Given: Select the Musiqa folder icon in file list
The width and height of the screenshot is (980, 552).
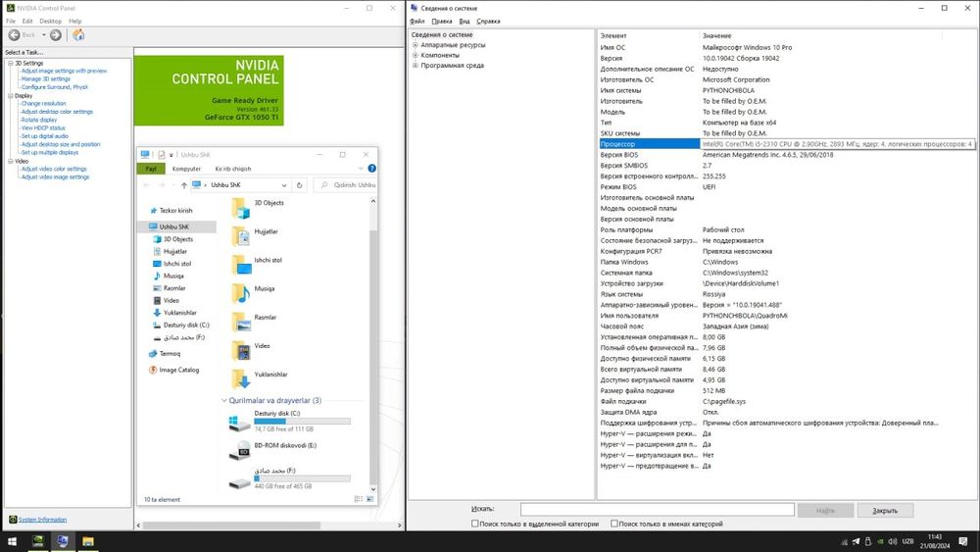Looking at the screenshot, I should coord(241,294).
